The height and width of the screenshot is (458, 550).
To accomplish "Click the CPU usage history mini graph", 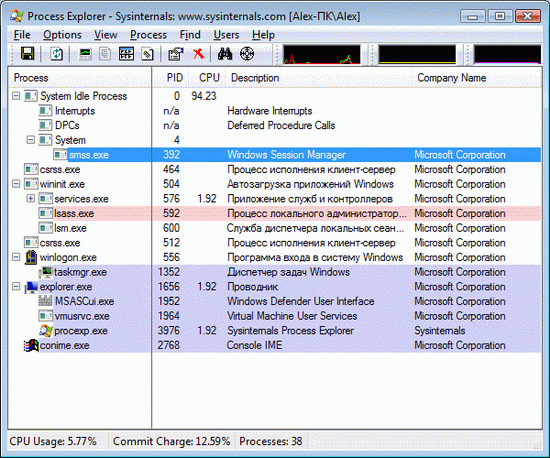I will tap(322, 54).
